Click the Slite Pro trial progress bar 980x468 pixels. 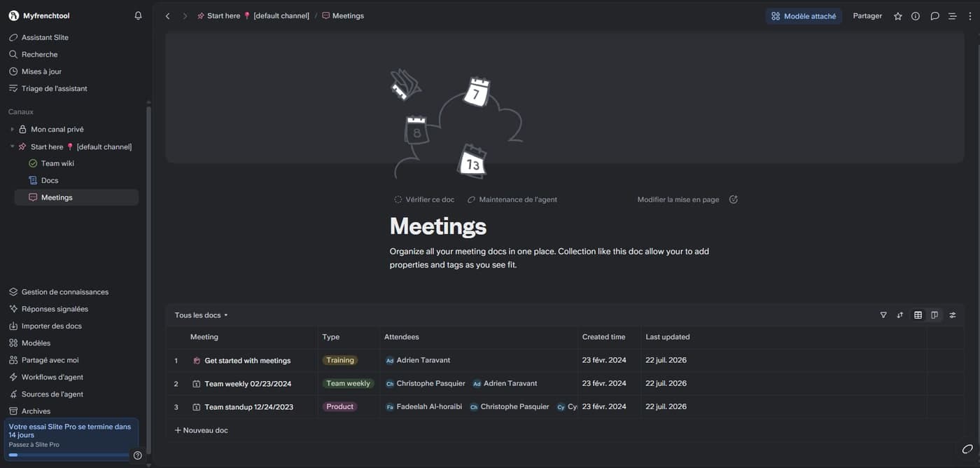pyautogui.click(x=69, y=455)
